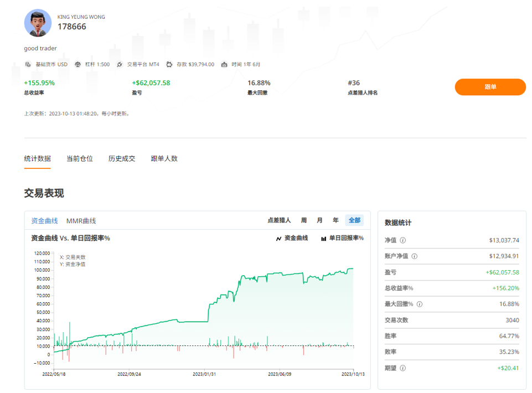Click info icon next to 期望

pyautogui.click(x=403, y=368)
